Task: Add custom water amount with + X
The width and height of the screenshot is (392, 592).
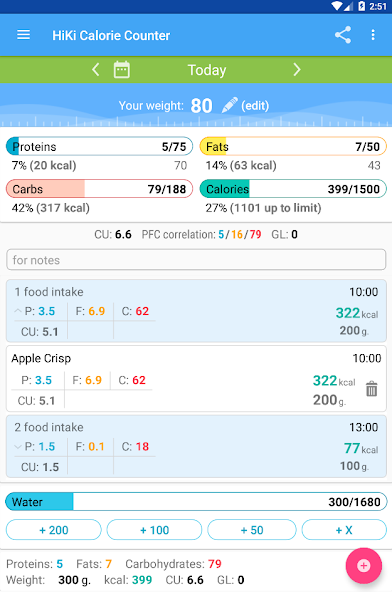Action: (344, 530)
